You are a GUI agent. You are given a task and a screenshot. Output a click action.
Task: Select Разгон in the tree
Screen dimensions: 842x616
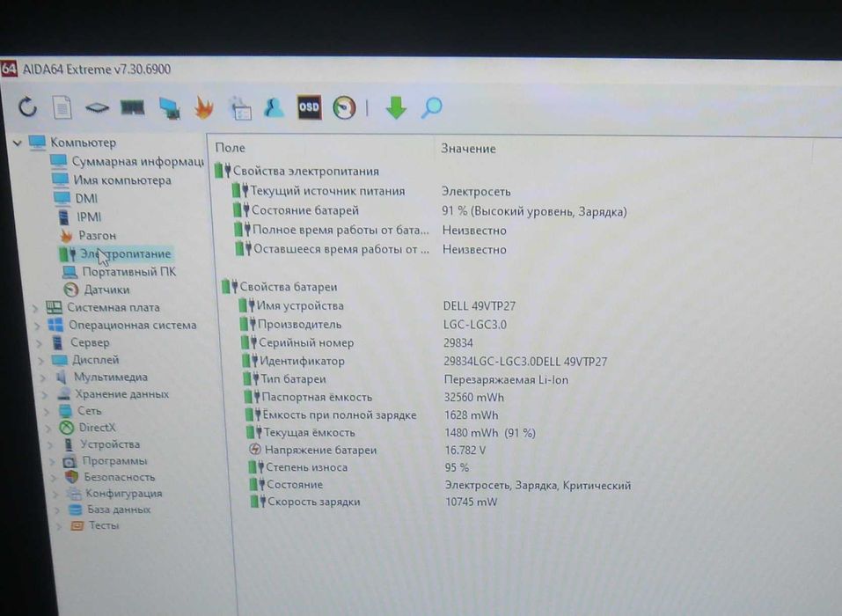(87, 235)
